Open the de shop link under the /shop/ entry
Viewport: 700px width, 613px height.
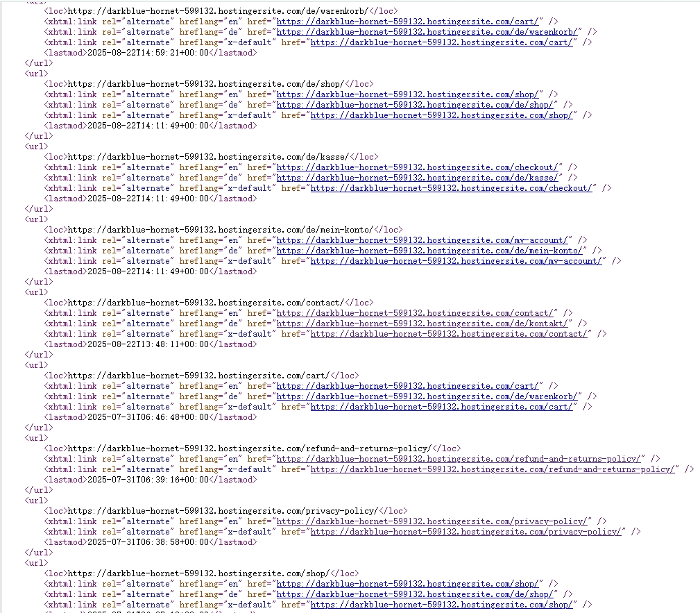coord(415,594)
